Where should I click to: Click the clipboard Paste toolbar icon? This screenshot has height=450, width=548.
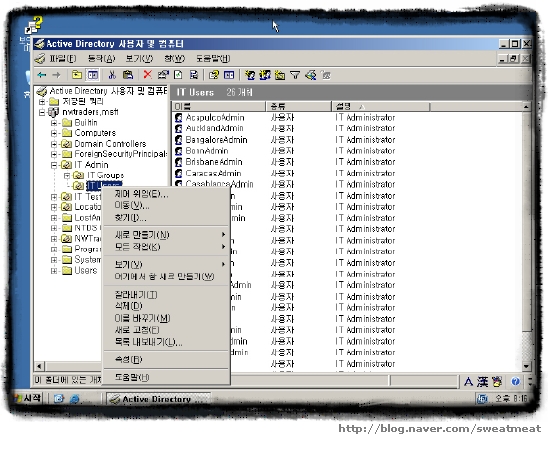[128, 75]
